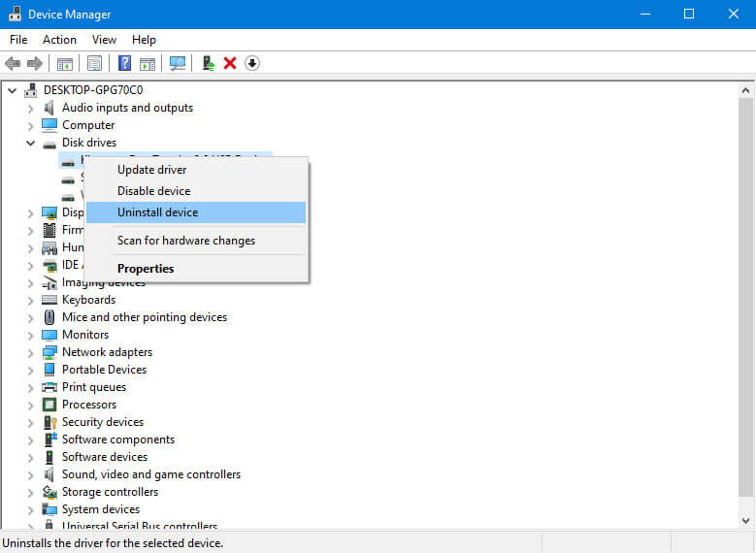
Task: Click Scan for hardware changes monitor icon
Action: (x=178, y=63)
